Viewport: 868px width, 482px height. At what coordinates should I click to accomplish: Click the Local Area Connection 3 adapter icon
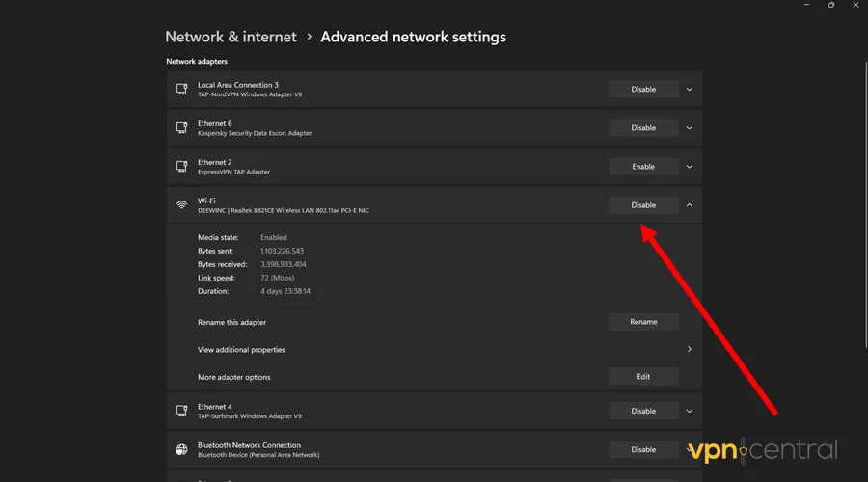(x=181, y=89)
